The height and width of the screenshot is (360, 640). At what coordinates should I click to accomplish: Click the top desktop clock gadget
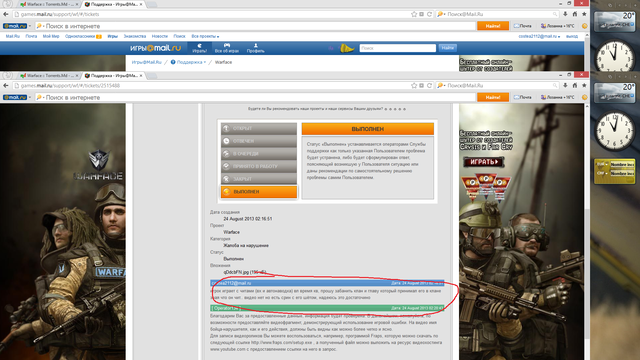point(614,56)
